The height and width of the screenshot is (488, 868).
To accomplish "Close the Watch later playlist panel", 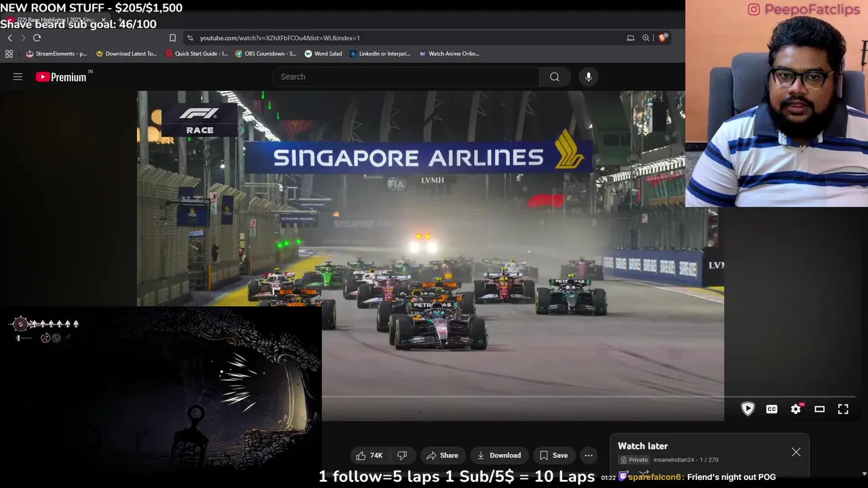I will point(796,452).
